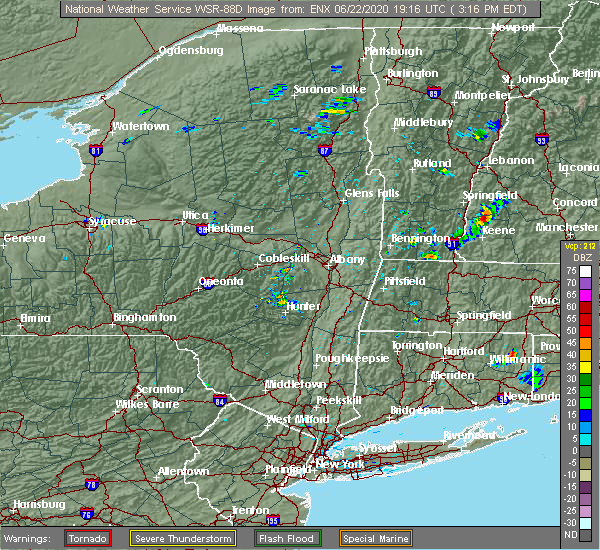
Task: Click the Allentown city label
Action: pos(184,471)
